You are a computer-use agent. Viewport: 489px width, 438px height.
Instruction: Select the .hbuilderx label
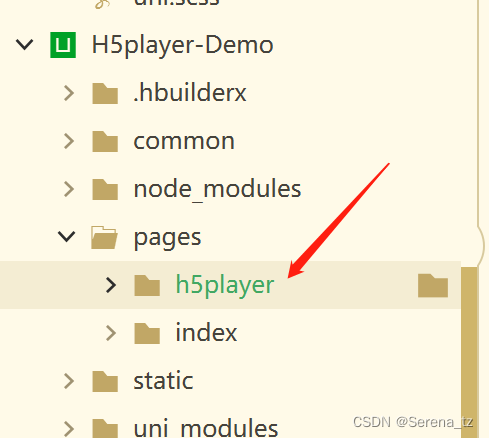190,92
